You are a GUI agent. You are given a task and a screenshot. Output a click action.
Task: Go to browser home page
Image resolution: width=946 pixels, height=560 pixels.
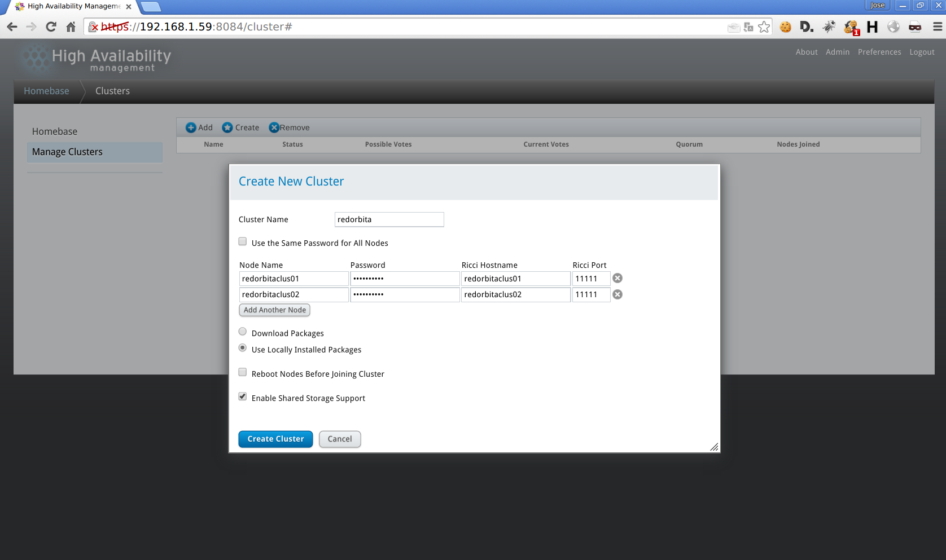click(x=71, y=27)
